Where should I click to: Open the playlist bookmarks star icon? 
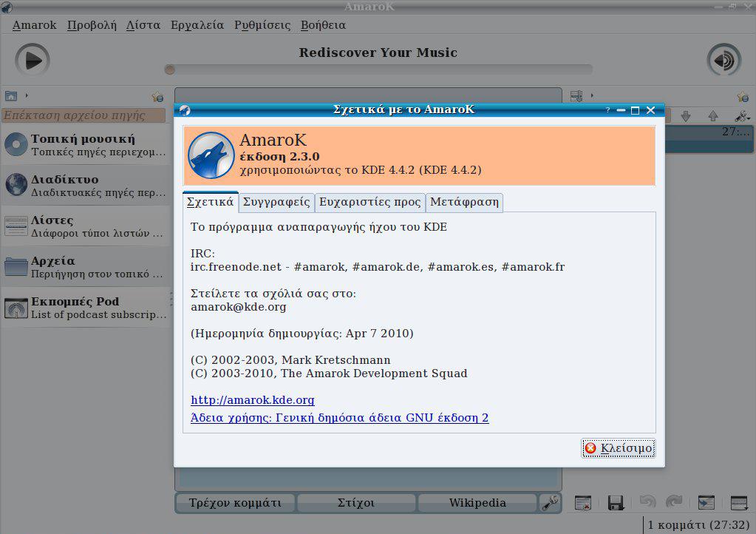coord(743,97)
